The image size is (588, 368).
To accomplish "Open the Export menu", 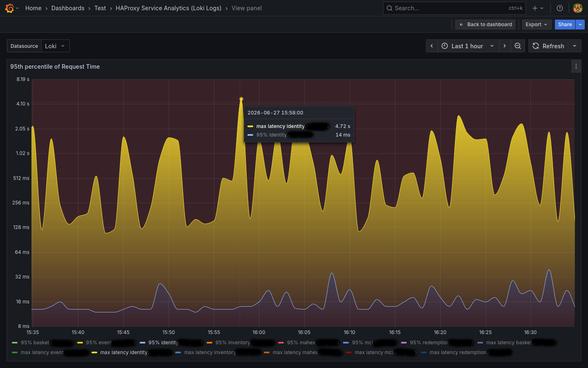I will pyautogui.click(x=537, y=25).
